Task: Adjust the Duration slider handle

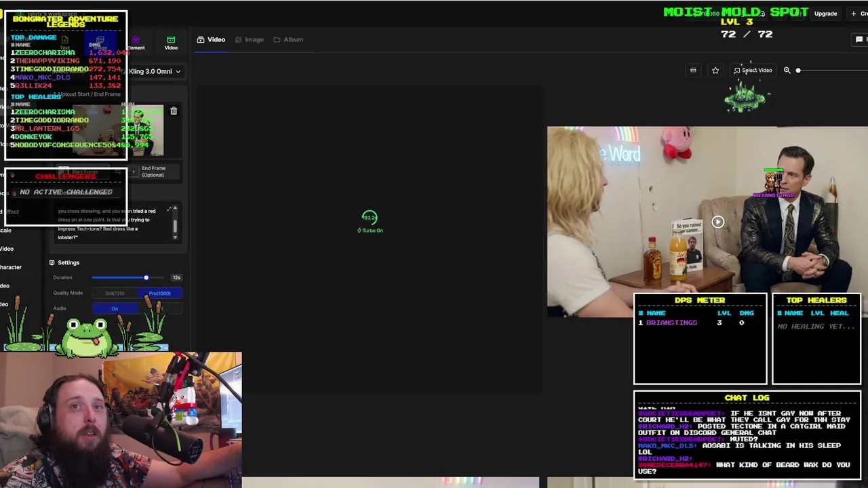Action: 146,278
